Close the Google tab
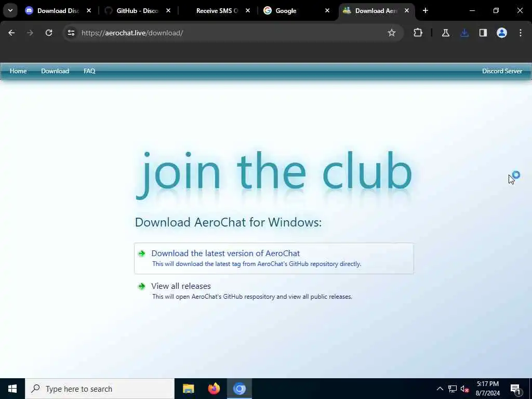 327,11
